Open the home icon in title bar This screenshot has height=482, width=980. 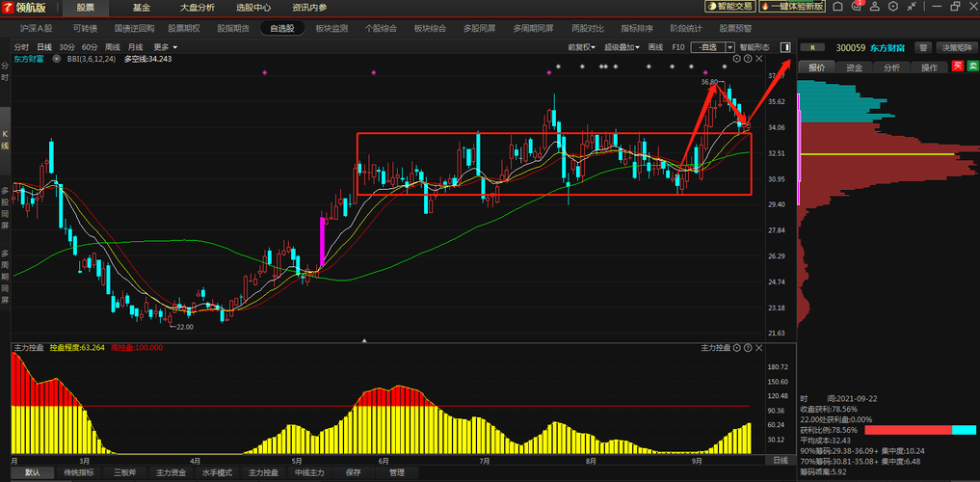[x=837, y=6]
